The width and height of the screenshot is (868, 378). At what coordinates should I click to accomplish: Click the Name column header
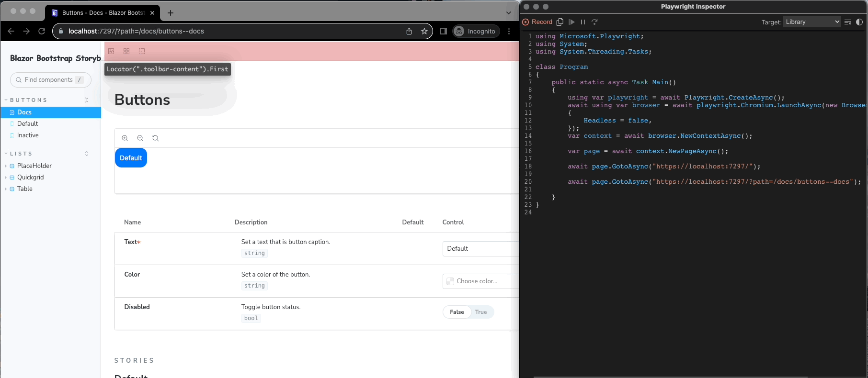pos(133,222)
